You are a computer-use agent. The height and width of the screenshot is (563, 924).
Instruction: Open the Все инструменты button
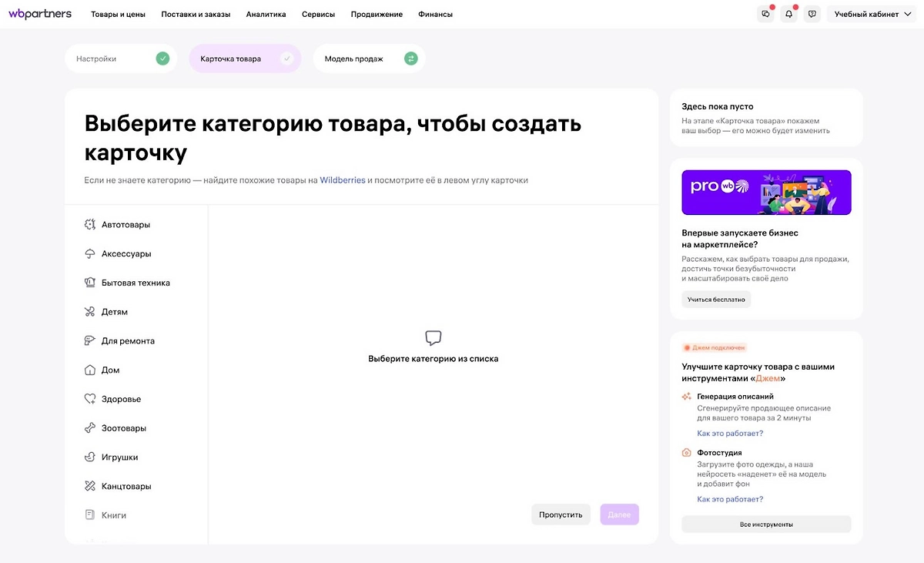pos(766,524)
